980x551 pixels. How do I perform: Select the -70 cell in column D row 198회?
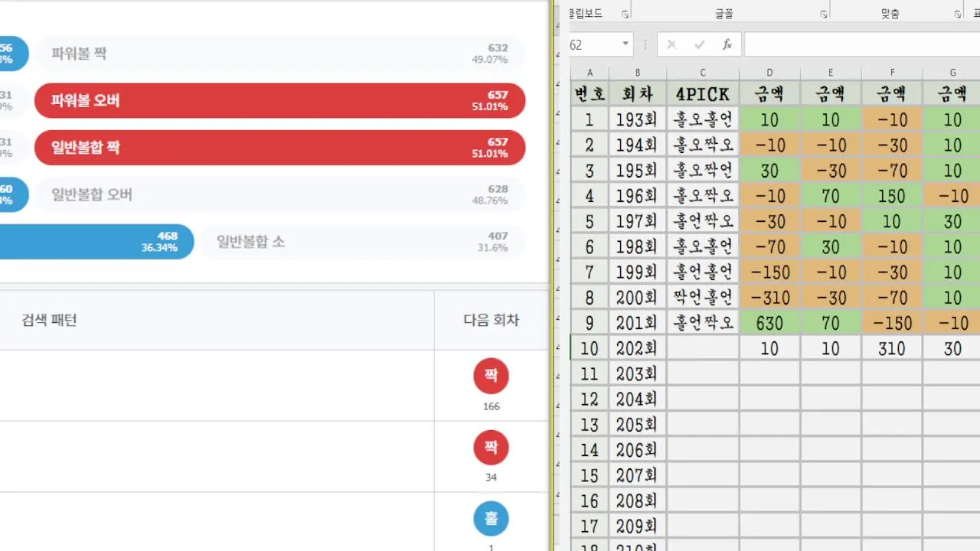(x=769, y=246)
